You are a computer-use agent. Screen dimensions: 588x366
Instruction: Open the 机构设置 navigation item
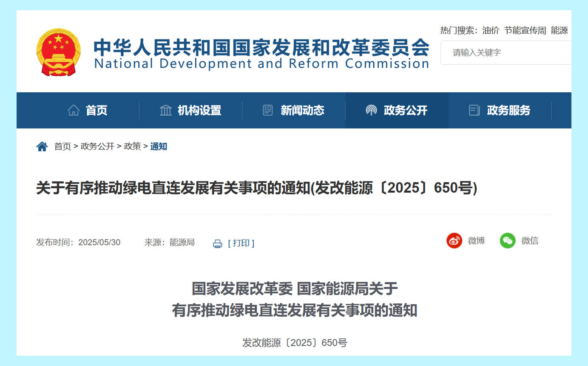[199, 111]
